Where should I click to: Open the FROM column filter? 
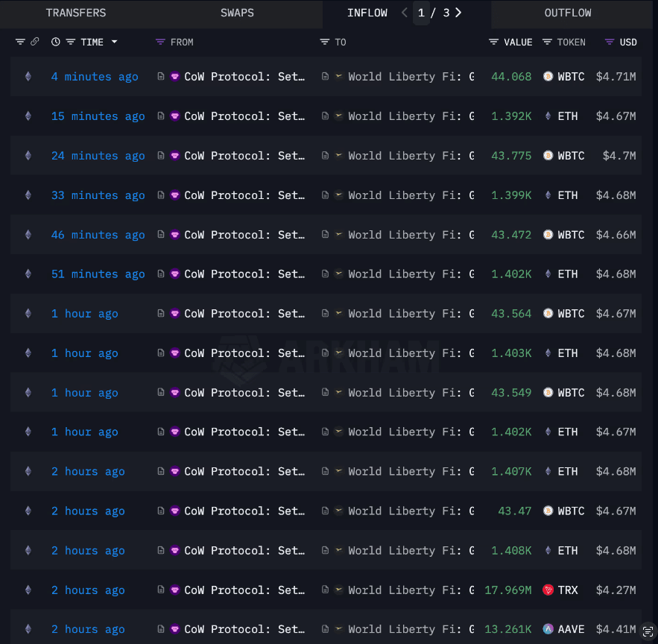tap(160, 42)
